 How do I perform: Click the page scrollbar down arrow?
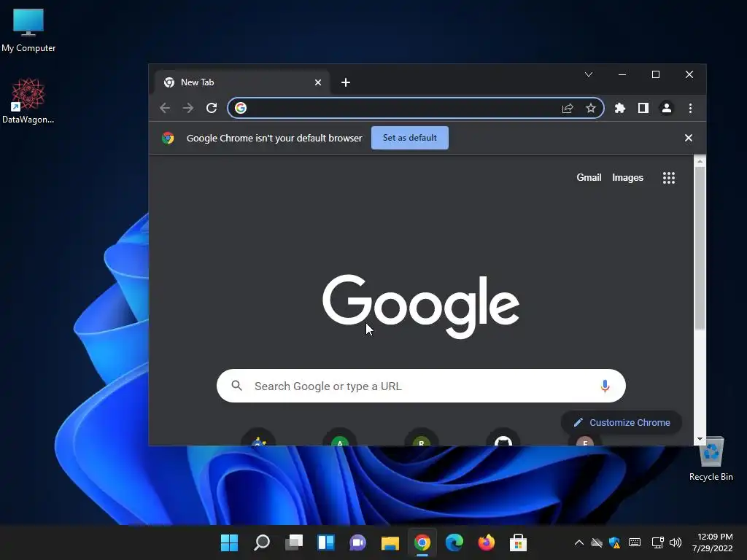coord(700,439)
